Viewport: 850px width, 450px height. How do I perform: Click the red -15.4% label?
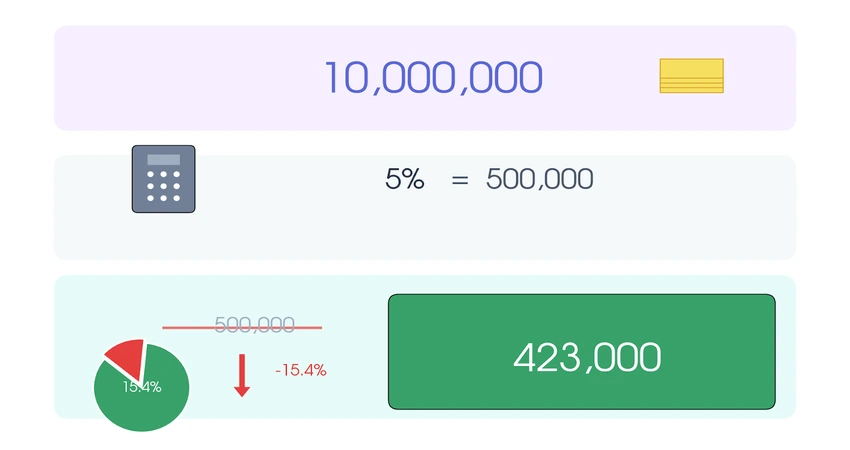[300, 370]
